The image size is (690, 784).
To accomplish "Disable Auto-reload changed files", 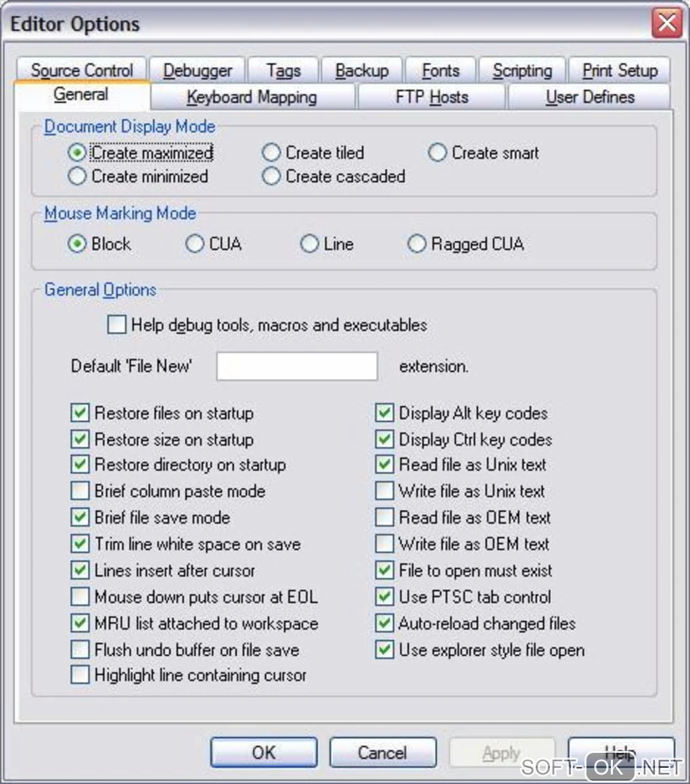I will click(x=384, y=623).
